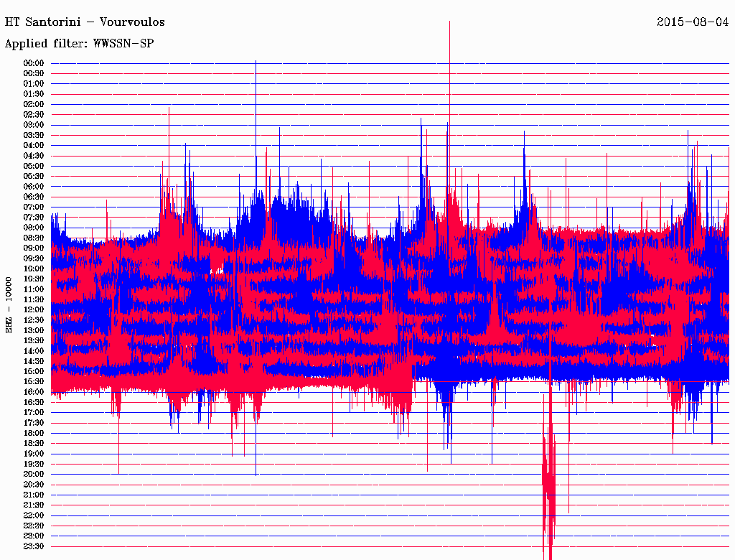
Task: Click the '18:00' time label
Action: coord(34,434)
